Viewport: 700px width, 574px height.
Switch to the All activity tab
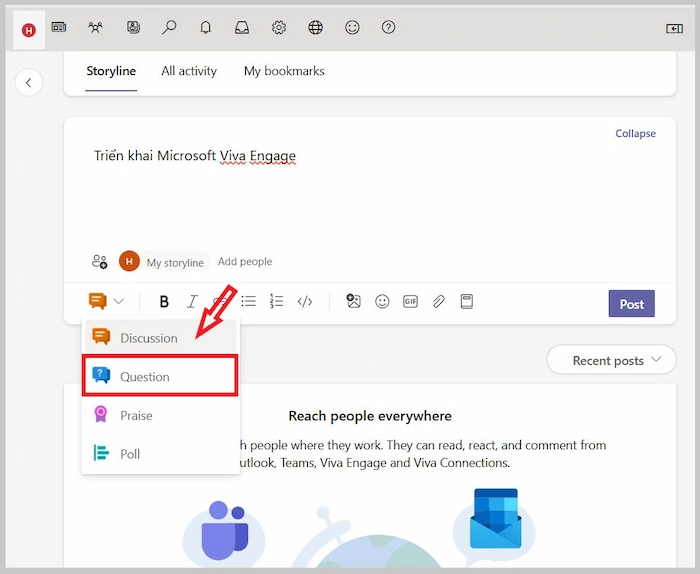[x=189, y=71]
